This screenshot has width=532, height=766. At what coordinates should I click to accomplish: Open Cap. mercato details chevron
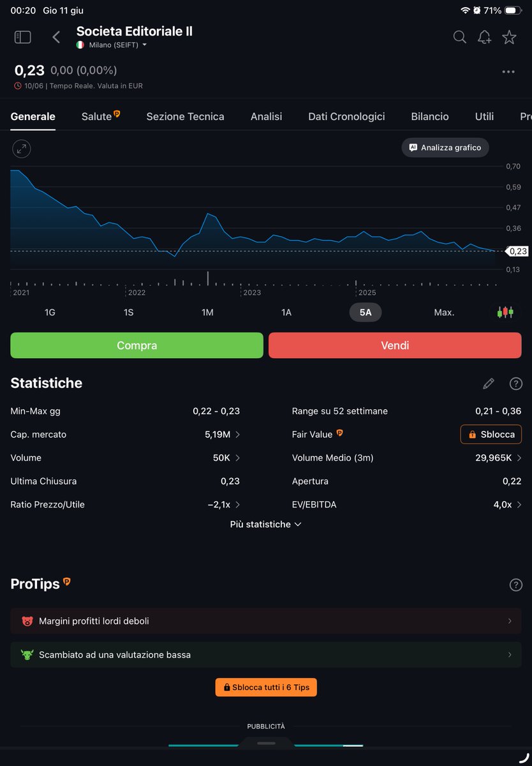(x=237, y=435)
